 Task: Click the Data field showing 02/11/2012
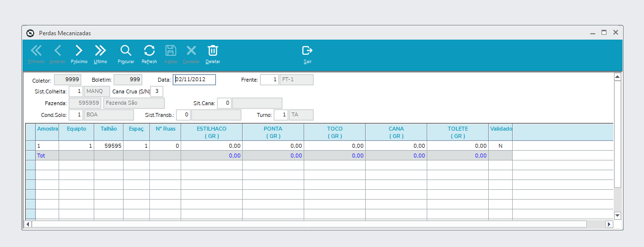coord(194,80)
